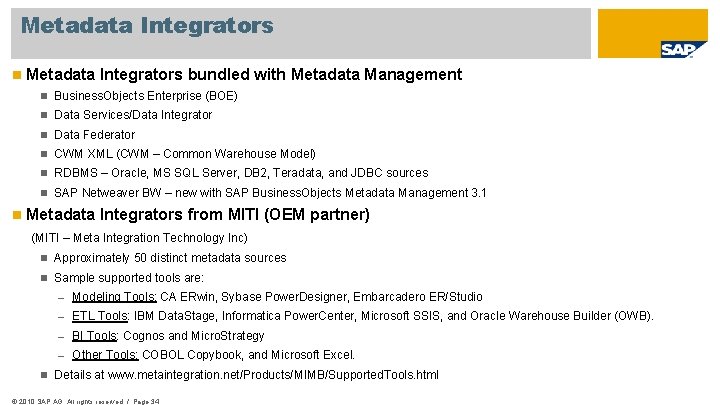Click the underlined Other Tools text
The height and width of the screenshot is (405, 720).
[x=105, y=355]
